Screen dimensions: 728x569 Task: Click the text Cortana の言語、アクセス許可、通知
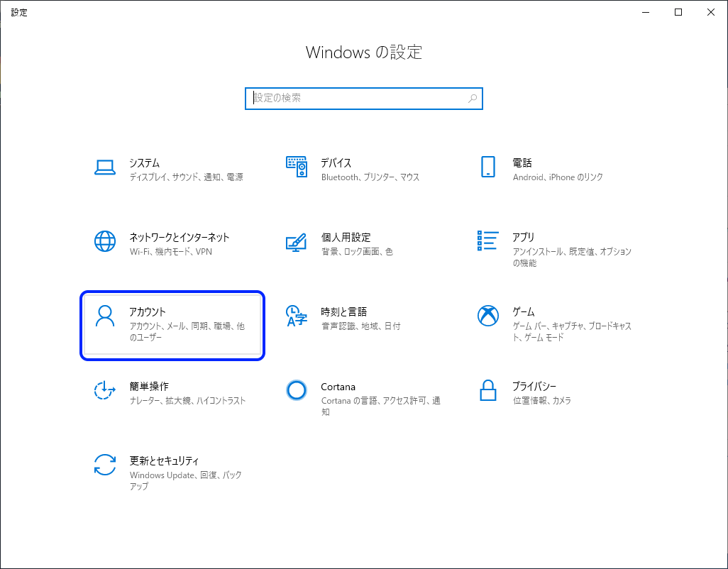coord(381,406)
